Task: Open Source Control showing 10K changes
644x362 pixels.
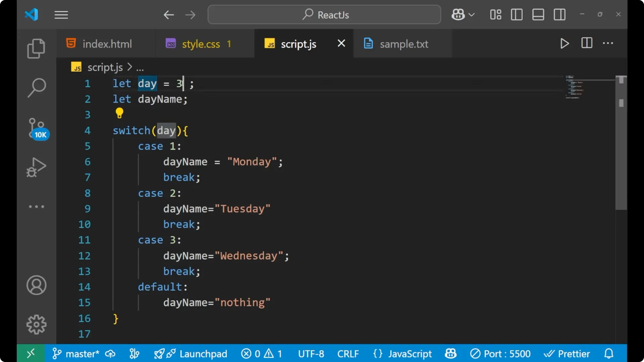Action: pyautogui.click(x=36, y=127)
